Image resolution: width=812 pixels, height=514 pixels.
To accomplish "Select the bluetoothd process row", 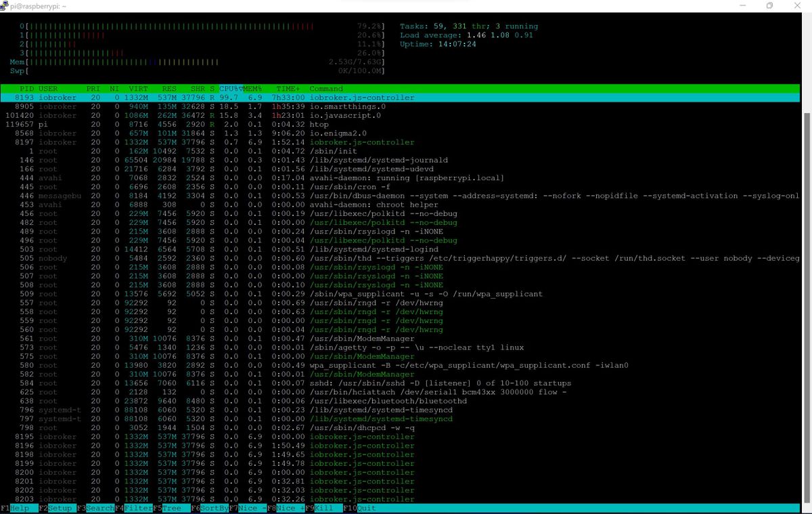I will pyautogui.click(x=400, y=401).
